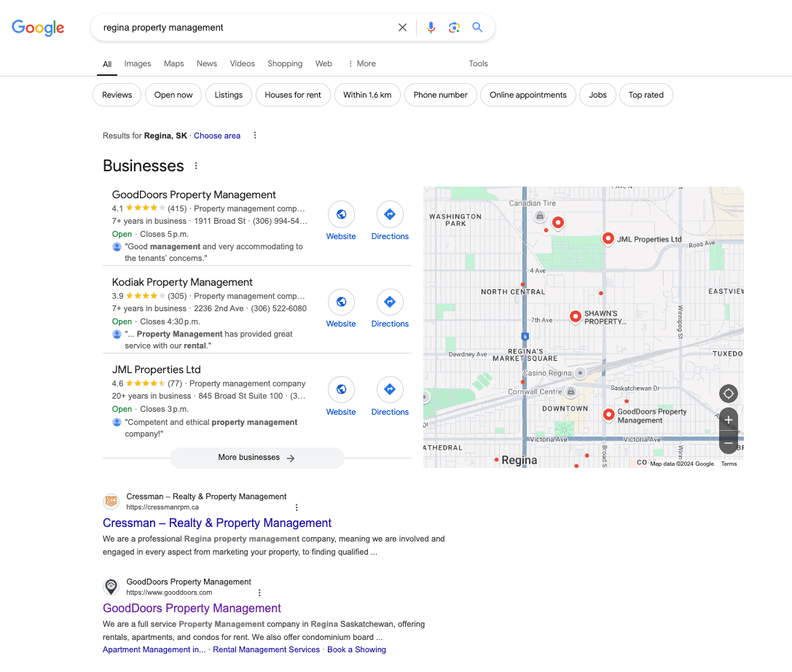
Task: Click the map my-location target icon
Action: [x=728, y=394]
